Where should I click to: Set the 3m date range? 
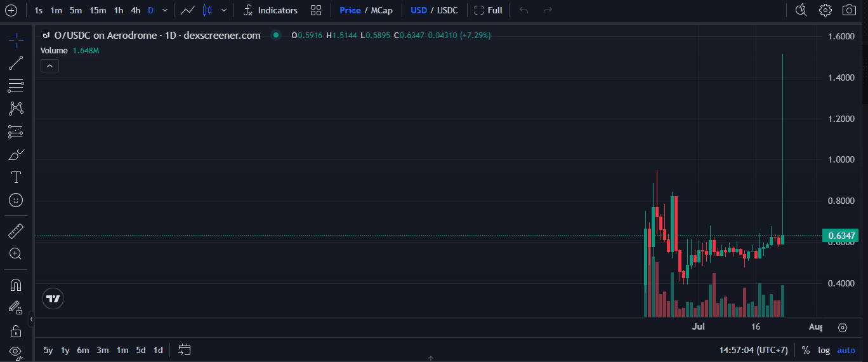pyautogui.click(x=103, y=350)
